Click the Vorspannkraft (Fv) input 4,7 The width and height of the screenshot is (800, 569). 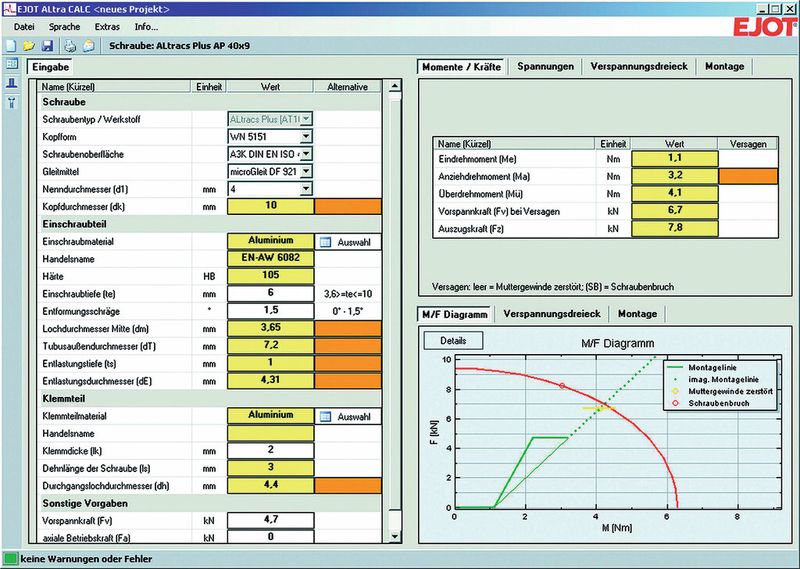click(x=270, y=521)
